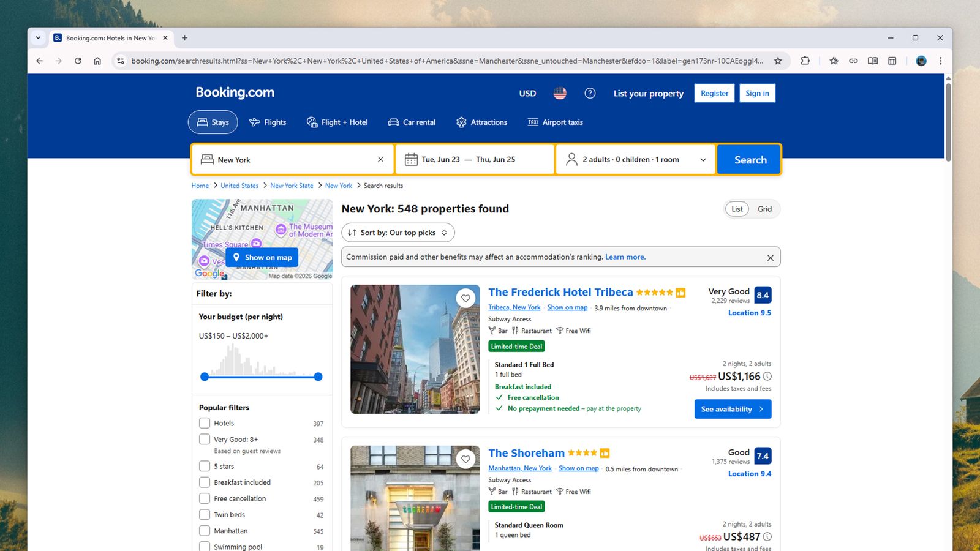Save The Frederick Hotel Tribeca with heart icon
The image size is (980, 551).
pyautogui.click(x=466, y=298)
